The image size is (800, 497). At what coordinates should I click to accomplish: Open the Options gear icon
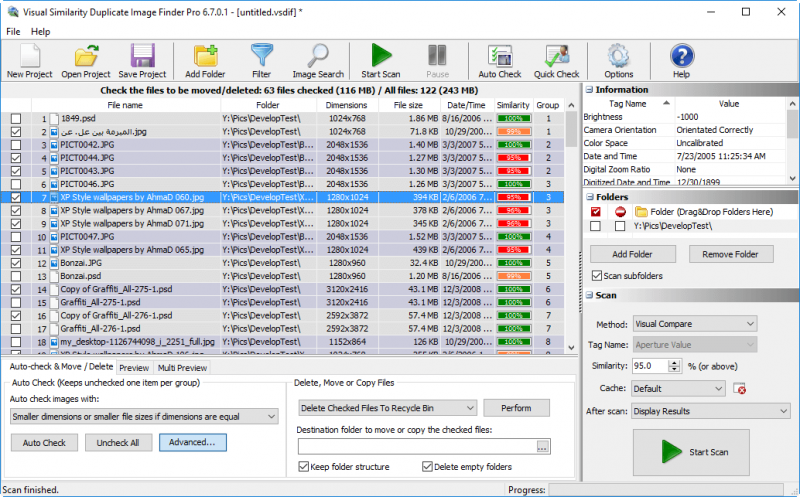(x=618, y=56)
